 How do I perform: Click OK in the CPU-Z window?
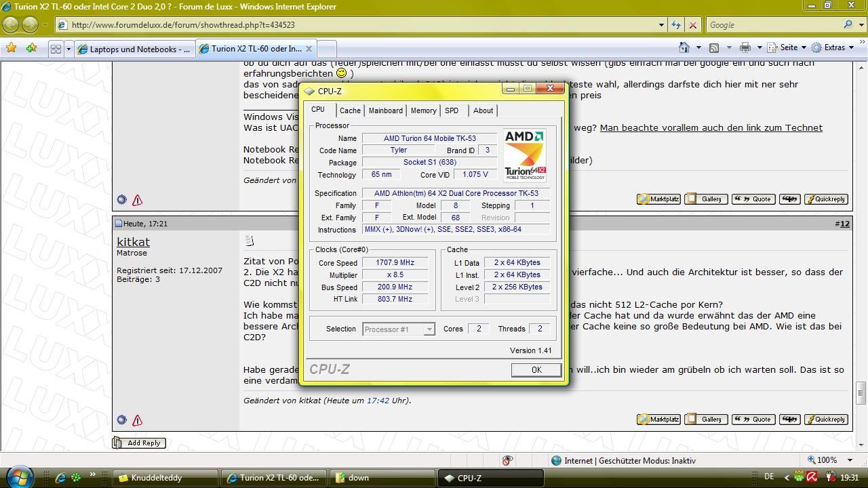click(536, 370)
